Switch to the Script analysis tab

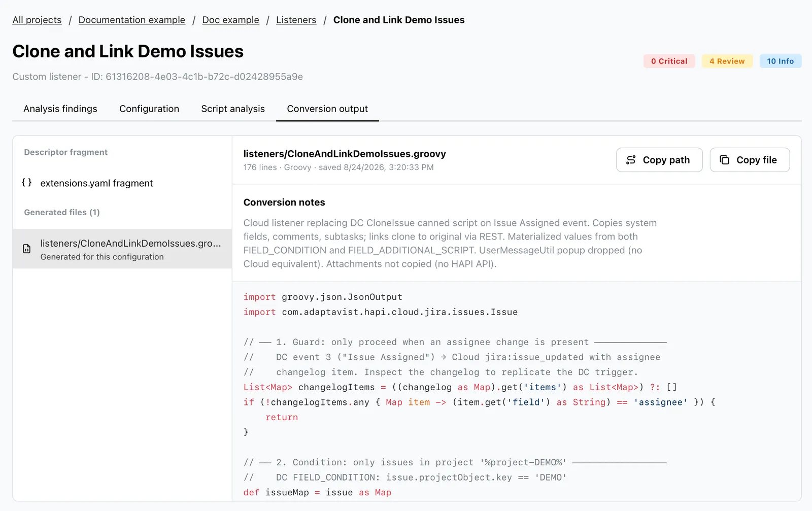(233, 109)
